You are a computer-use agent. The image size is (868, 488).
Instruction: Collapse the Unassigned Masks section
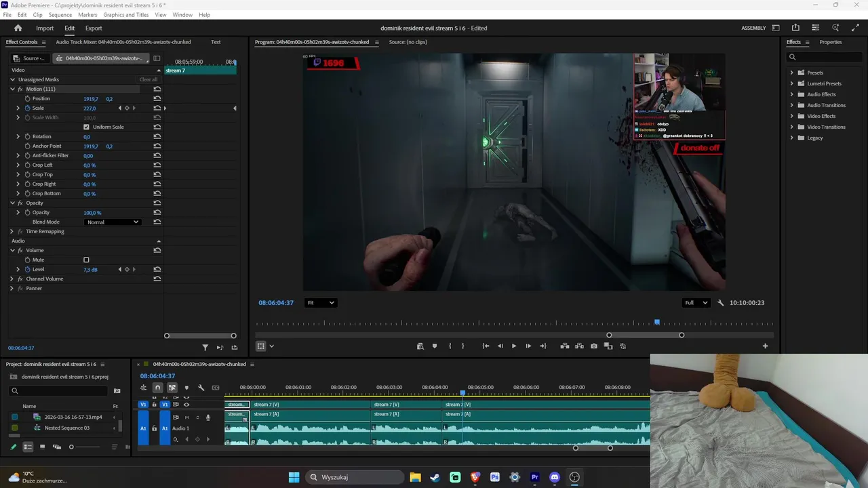pos(12,79)
